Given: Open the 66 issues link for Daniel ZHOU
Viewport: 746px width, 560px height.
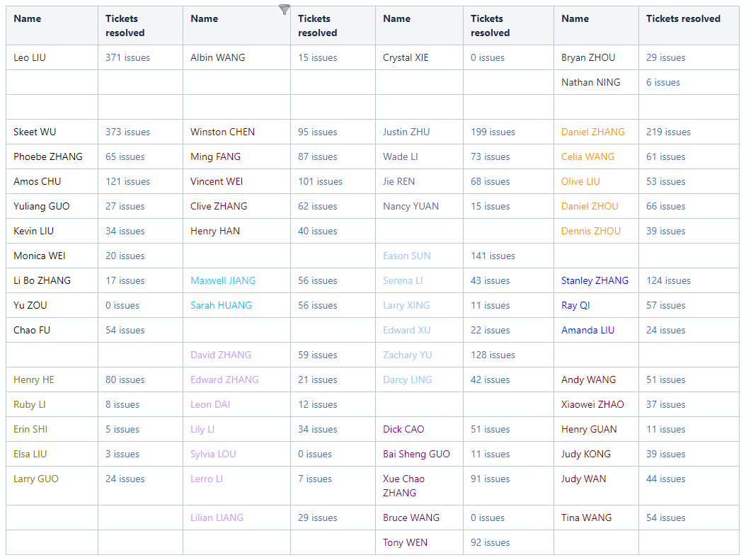Looking at the screenshot, I should pyautogui.click(x=665, y=206).
